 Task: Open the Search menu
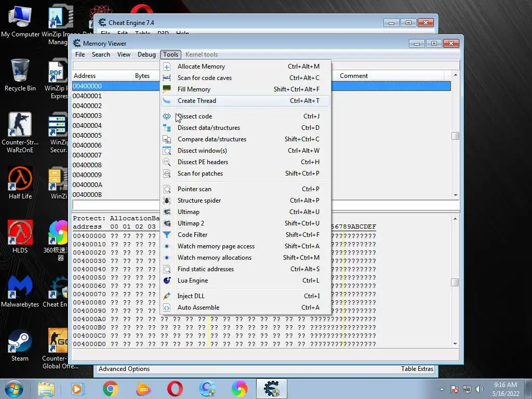tap(101, 55)
